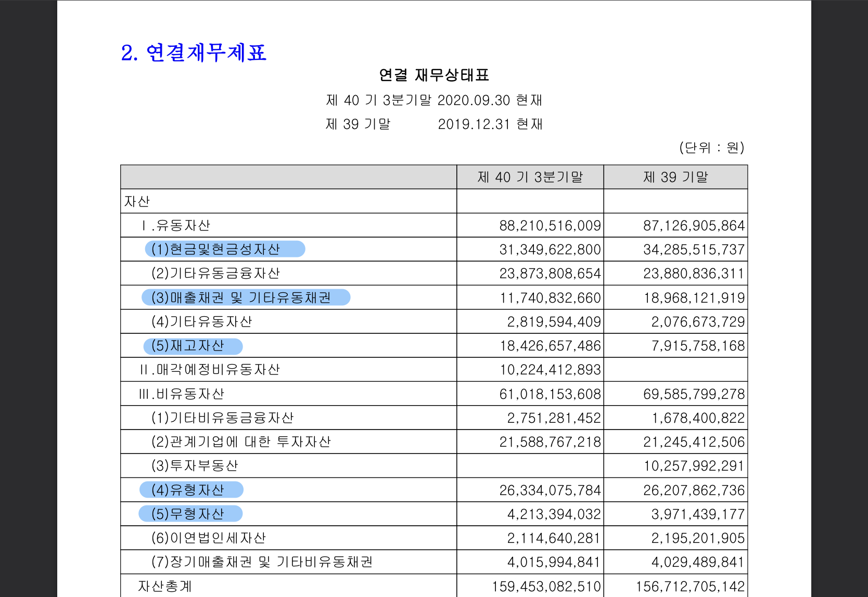Viewport: 868px width, 597px height.
Task: Click the date text '2020.09.30 현재'
Action: point(490,100)
